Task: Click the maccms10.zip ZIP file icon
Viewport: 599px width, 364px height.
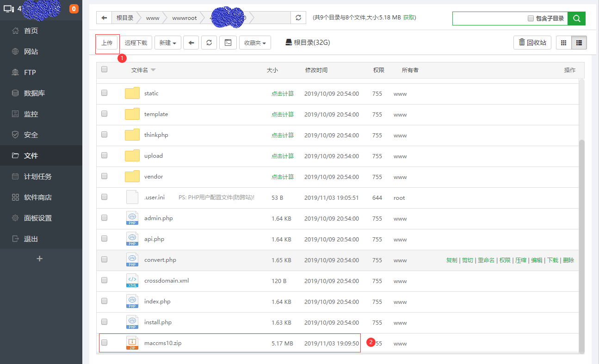Action: [x=132, y=343]
